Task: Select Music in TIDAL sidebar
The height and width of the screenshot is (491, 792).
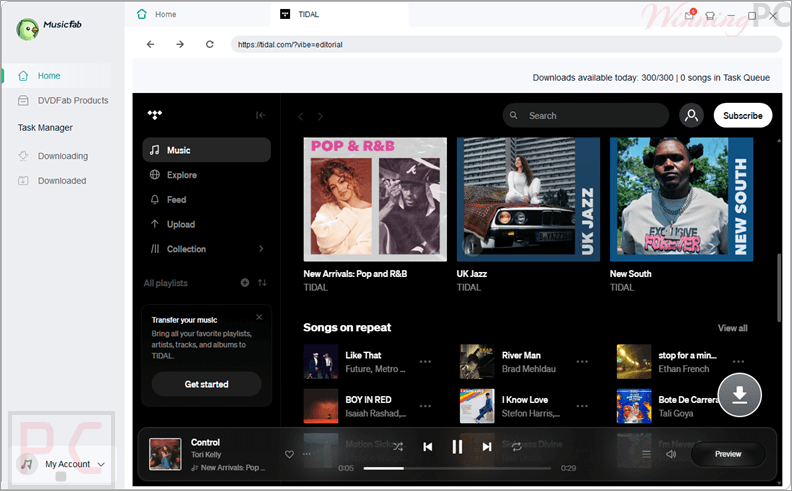Action: click(x=207, y=150)
